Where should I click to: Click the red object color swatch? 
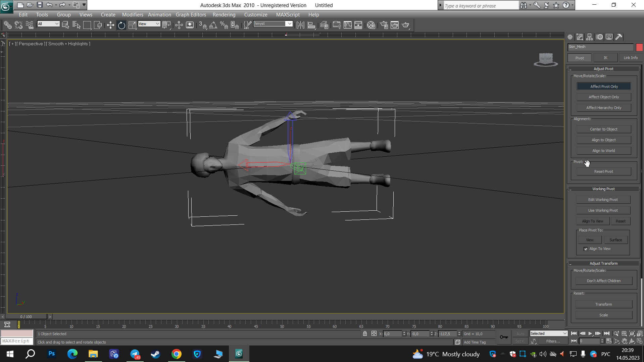point(639,47)
